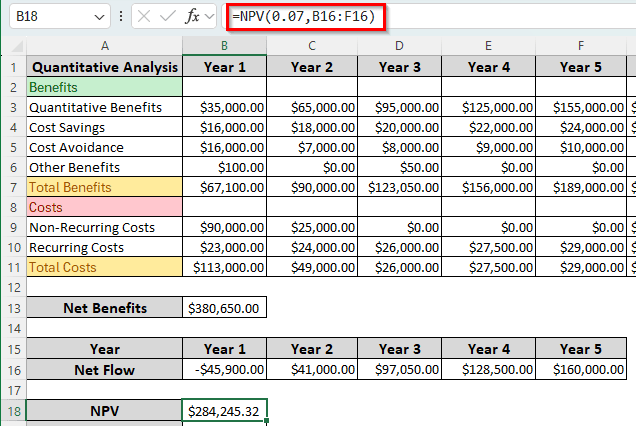Image resolution: width=636 pixels, height=426 pixels.
Task: Click the Insert Function fx icon
Action: [192, 16]
